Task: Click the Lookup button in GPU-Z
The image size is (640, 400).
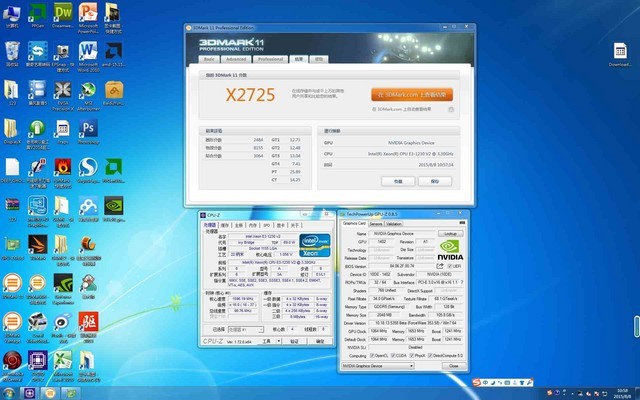Action: pos(451,234)
